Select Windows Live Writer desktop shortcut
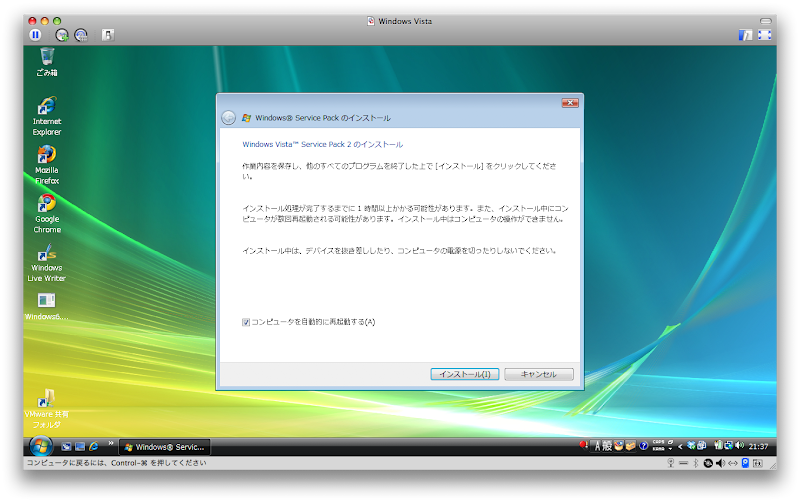Image resolution: width=800 pixels, height=502 pixels. pyautogui.click(x=46, y=263)
